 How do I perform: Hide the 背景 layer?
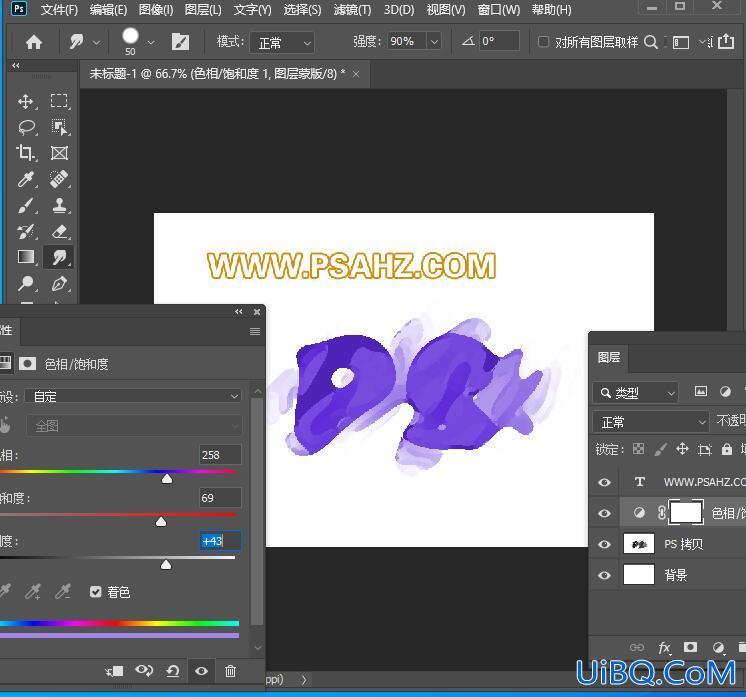604,575
